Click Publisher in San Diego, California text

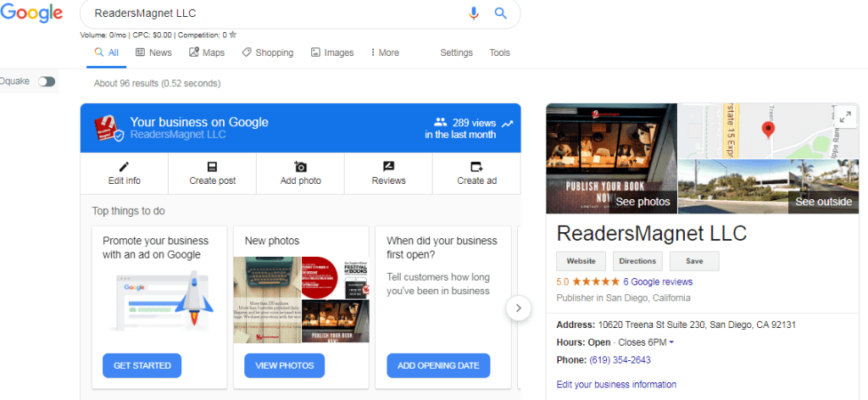click(623, 297)
